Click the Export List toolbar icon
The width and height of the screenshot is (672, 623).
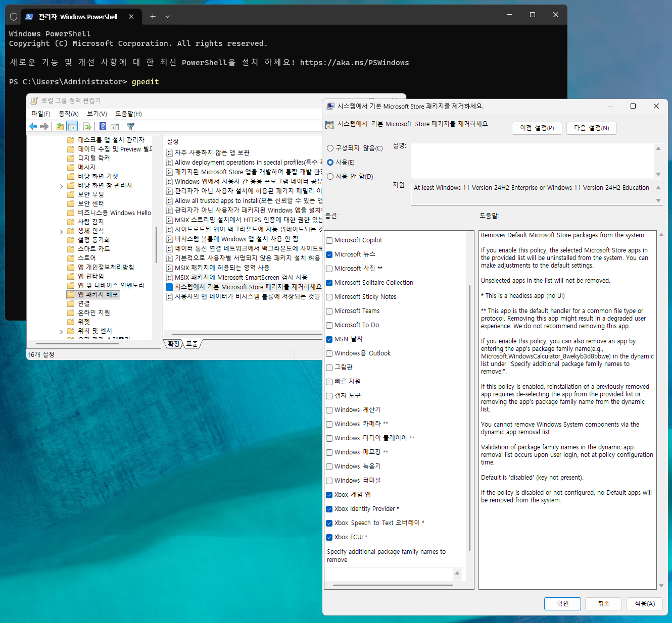pyautogui.click(x=87, y=127)
